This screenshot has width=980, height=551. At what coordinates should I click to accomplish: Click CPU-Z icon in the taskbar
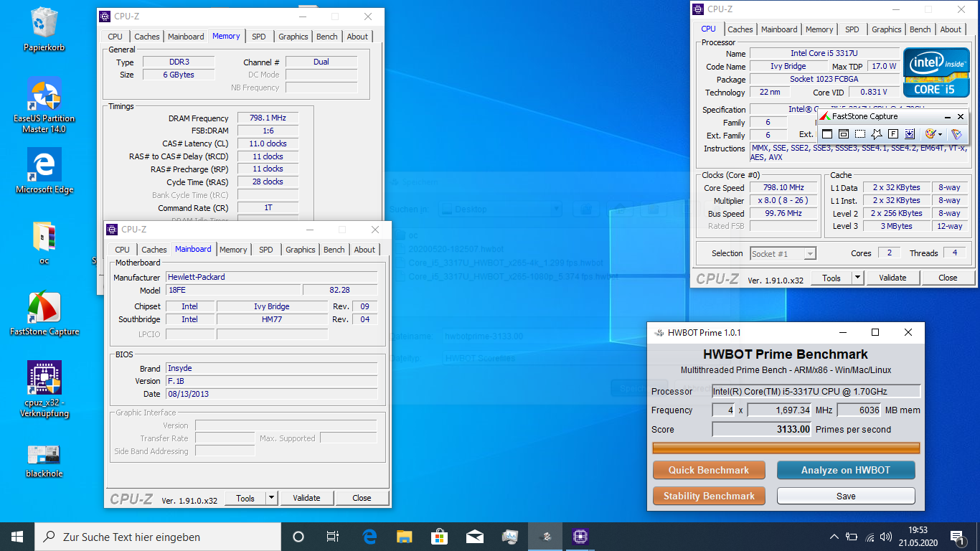tap(580, 537)
